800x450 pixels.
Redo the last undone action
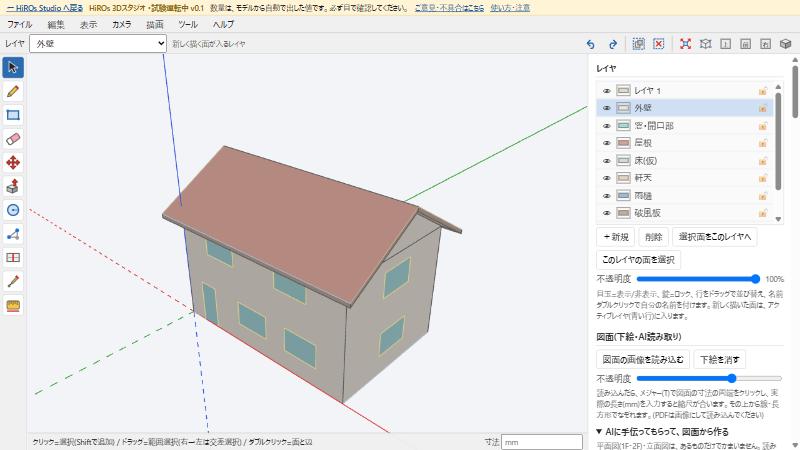(613, 44)
